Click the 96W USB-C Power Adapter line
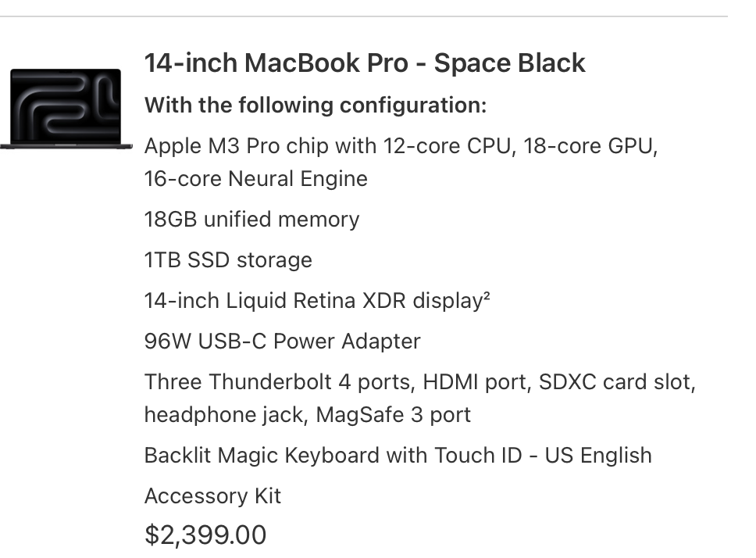Viewport: 756px width, 558px height. 283,342
